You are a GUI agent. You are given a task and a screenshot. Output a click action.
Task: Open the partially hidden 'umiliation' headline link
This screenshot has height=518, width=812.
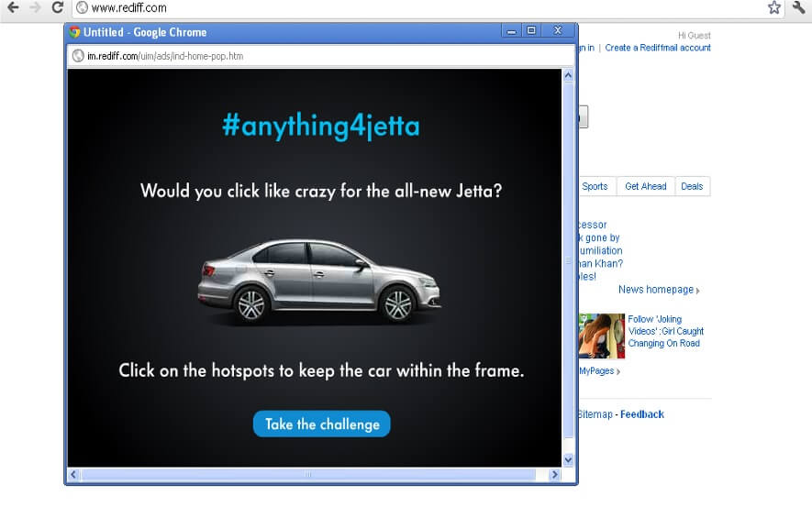point(601,250)
